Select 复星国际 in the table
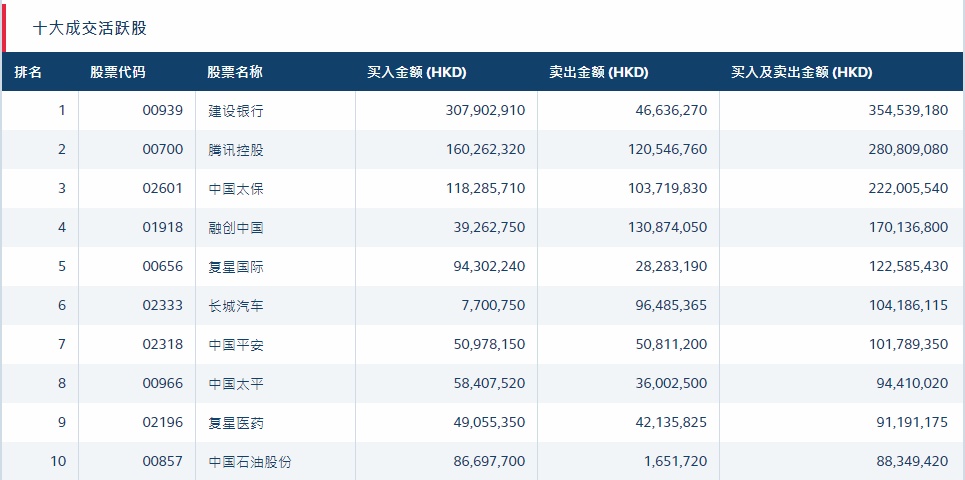 [x=236, y=267]
